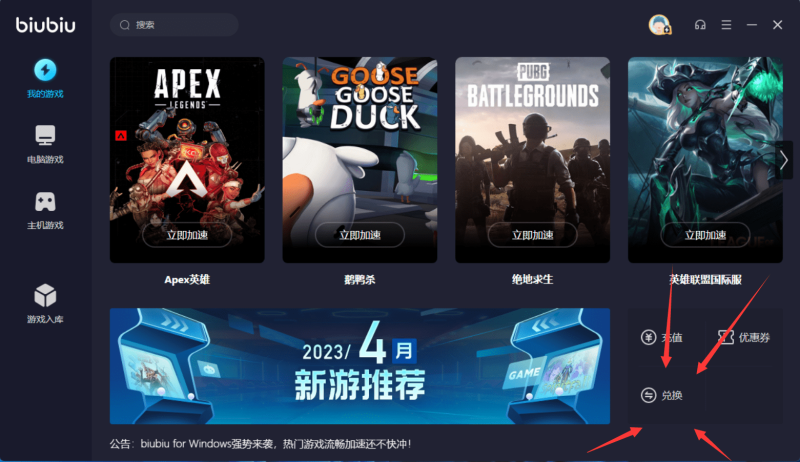Click the 充值 recharge yen icon
The height and width of the screenshot is (462, 800).
pos(648,337)
